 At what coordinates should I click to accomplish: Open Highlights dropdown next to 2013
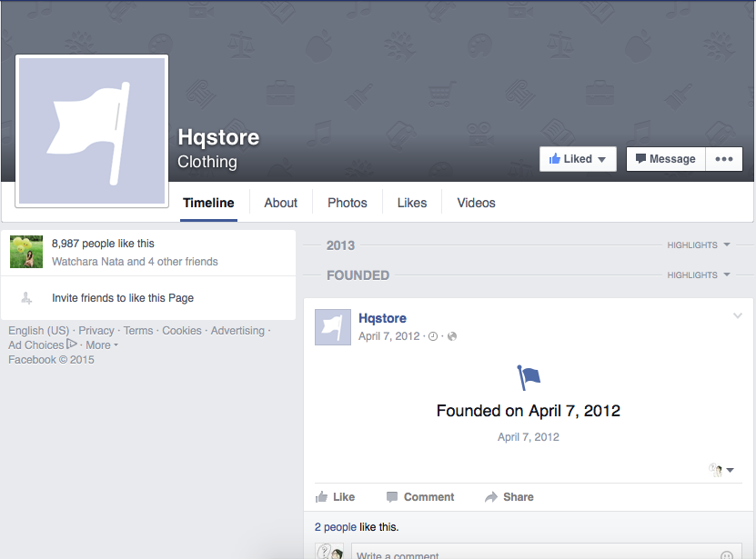pos(699,245)
